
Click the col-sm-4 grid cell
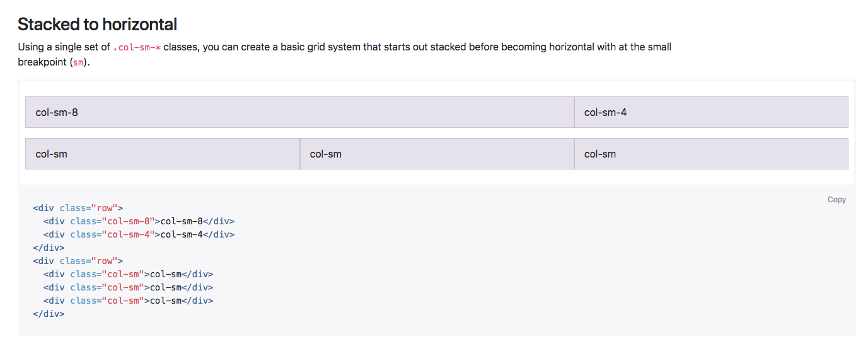(x=710, y=112)
